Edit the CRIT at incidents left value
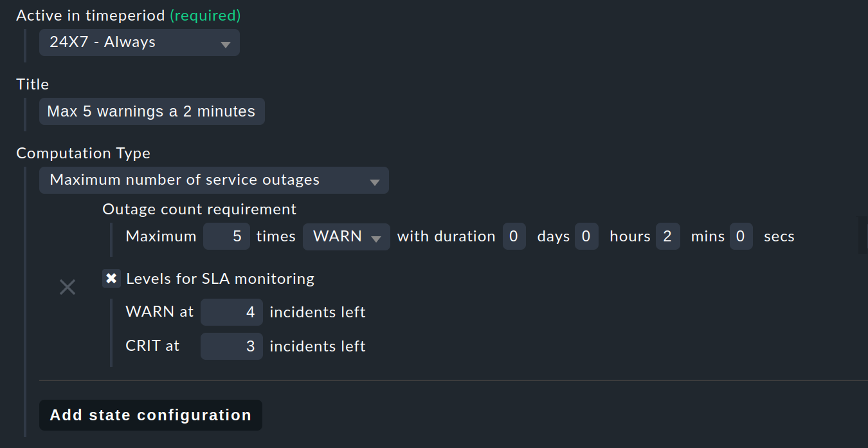Image resolution: width=868 pixels, height=448 pixels. click(x=231, y=346)
